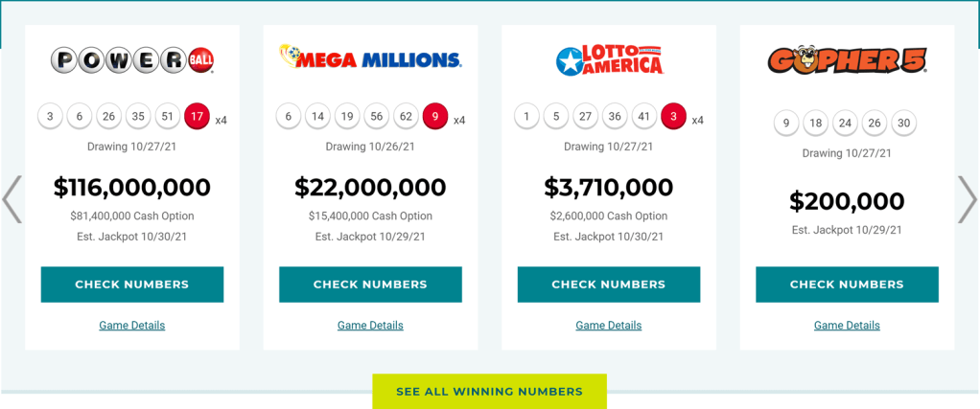Check numbers for Gopher 5
This screenshot has width=980, height=409.
(847, 284)
